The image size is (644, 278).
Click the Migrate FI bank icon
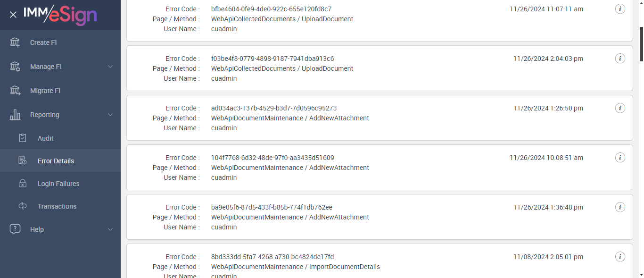click(x=15, y=91)
